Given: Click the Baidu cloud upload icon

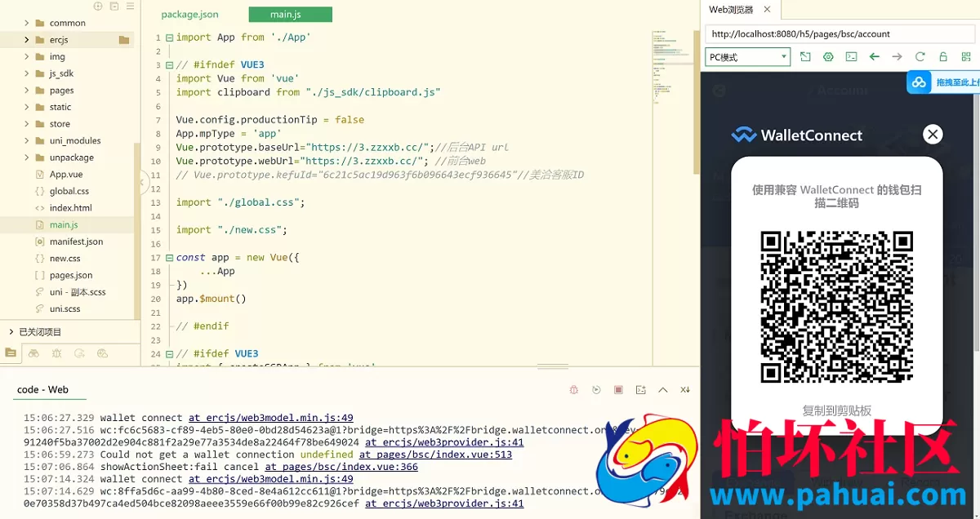Looking at the screenshot, I should point(920,82).
